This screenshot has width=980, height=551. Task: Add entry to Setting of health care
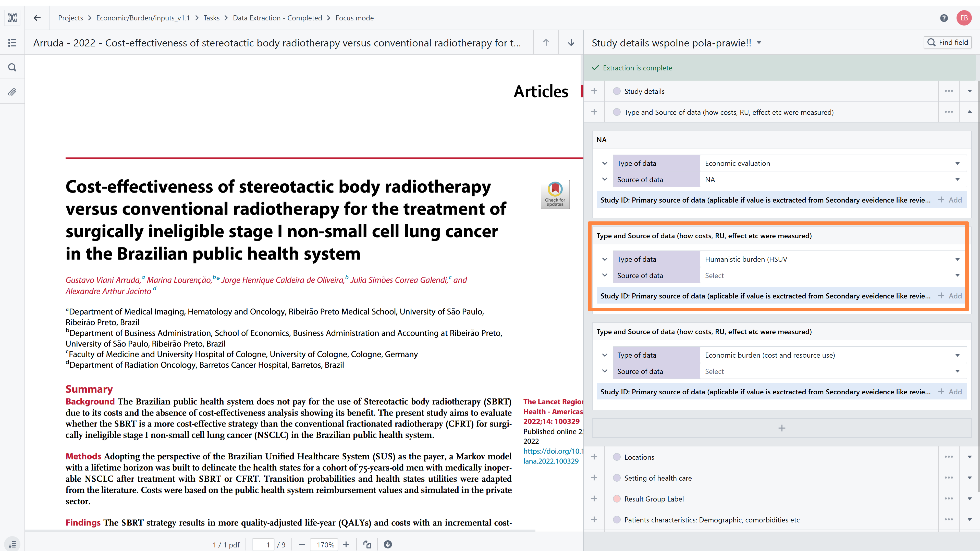pyautogui.click(x=594, y=478)
